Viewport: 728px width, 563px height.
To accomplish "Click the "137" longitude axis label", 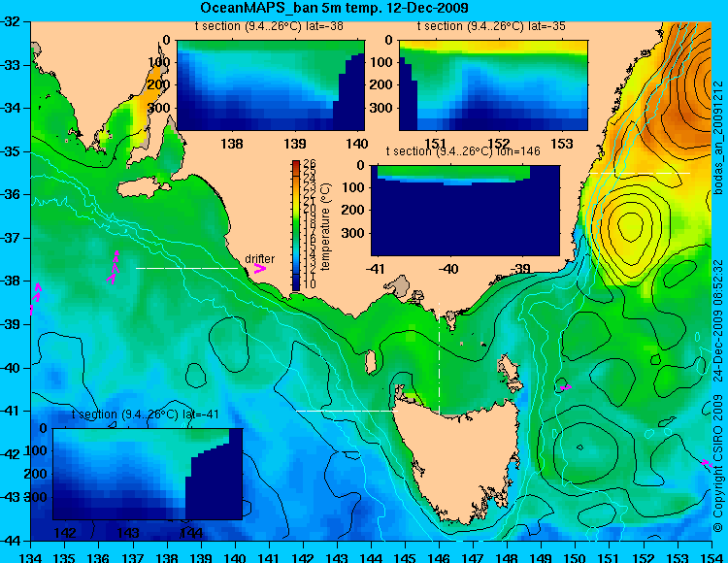I will pos(132,557).
